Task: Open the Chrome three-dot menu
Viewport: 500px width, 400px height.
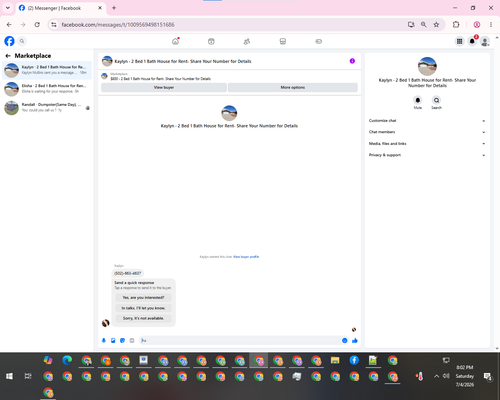Action: (491, 25)
